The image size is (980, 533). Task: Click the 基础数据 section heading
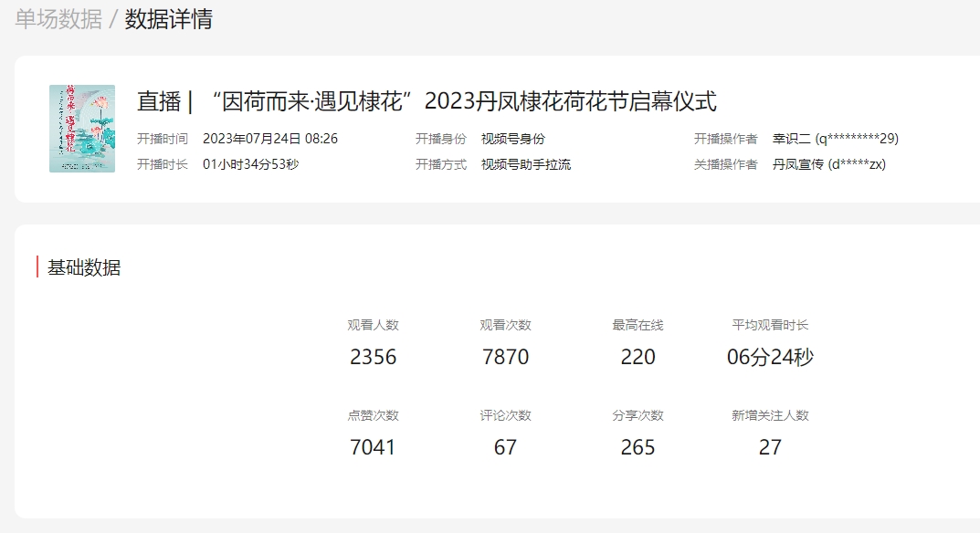click(x=84, y=267)
